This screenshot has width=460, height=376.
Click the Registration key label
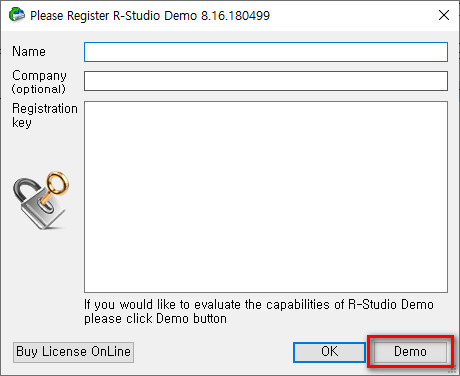pos(45,115)
